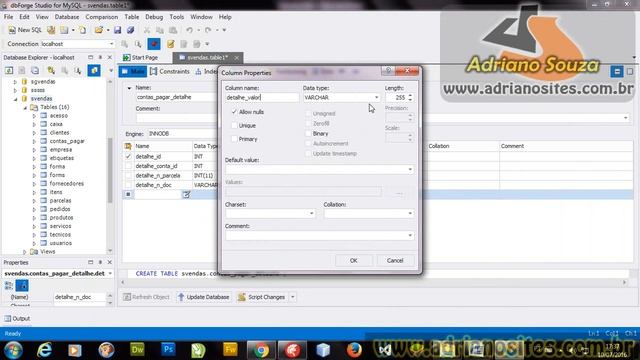
Task: Open the File menu
Action: [9, 17]
